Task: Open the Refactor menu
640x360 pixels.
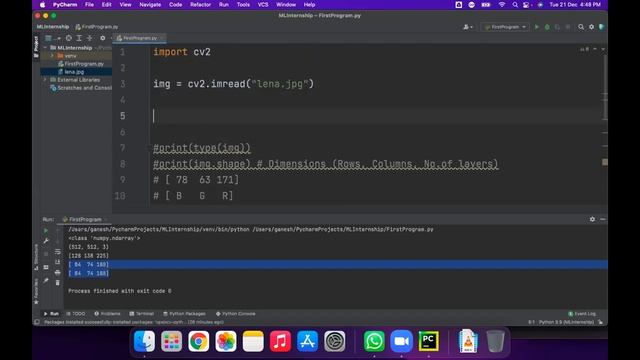Action: tap(200, 5)
